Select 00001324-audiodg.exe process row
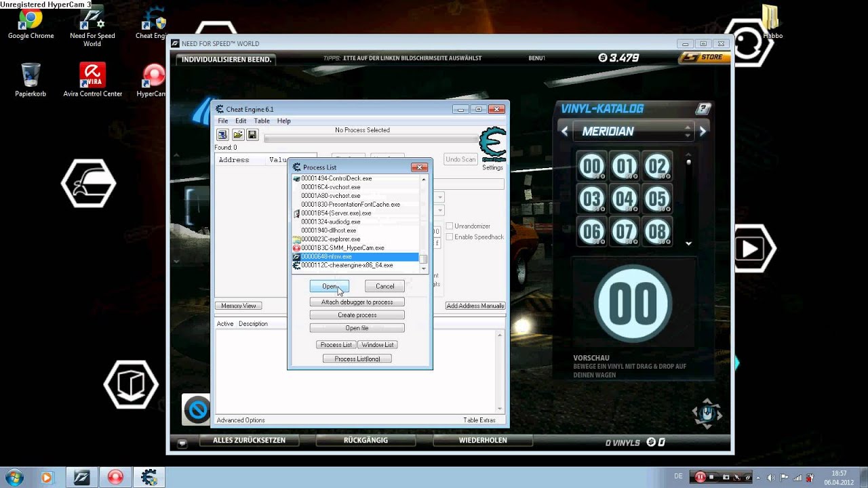This screenshot has height=488, width=868. coord(355,222)
